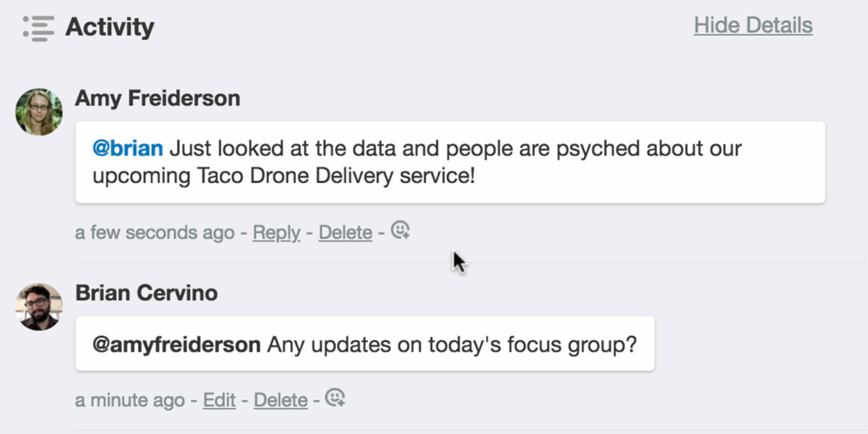Open Brian Cervino's avatar

pos(39,306)
